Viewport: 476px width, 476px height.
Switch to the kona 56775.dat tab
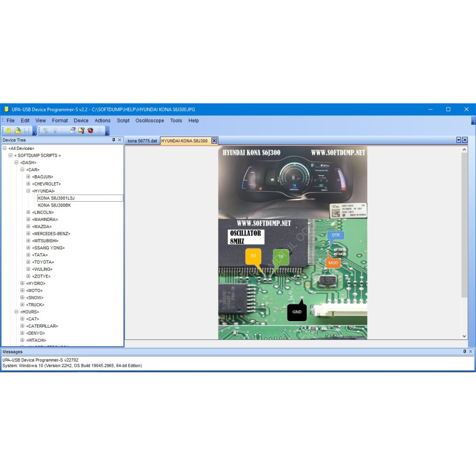pyautogui.click(x=142, y=141)
